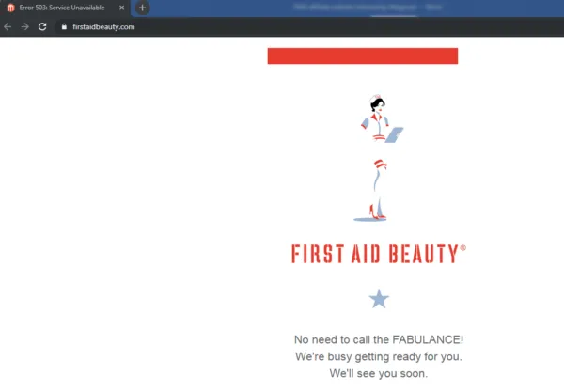Click the Magento favicon on the tab
The width and height of the screenshot is (564, 392).
pos(10,8)
